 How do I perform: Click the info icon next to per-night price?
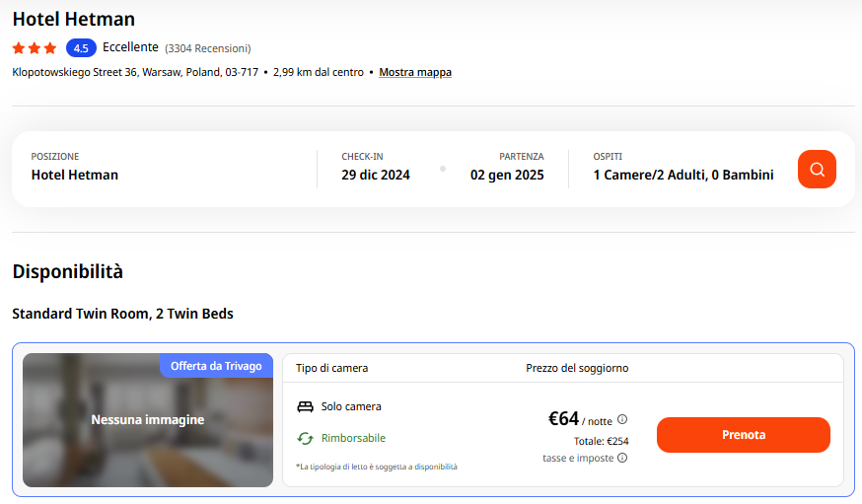click(622, 419)
